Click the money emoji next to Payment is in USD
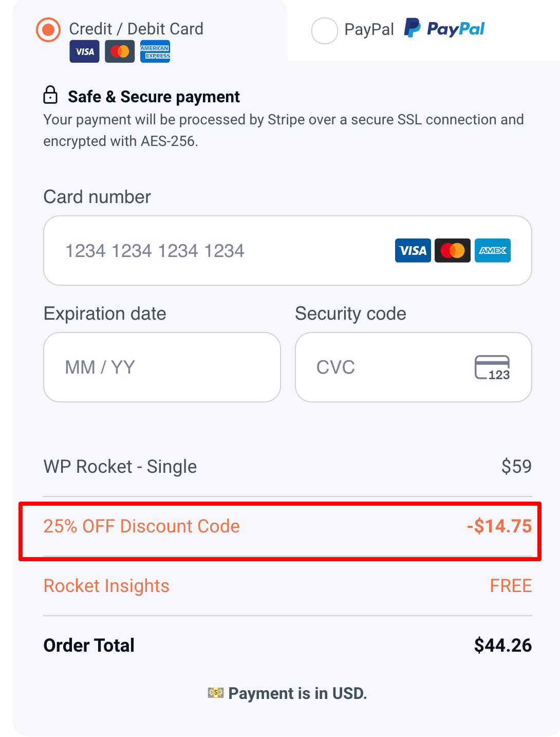Viewport: 560px width, 737px height. pos(216,693)
